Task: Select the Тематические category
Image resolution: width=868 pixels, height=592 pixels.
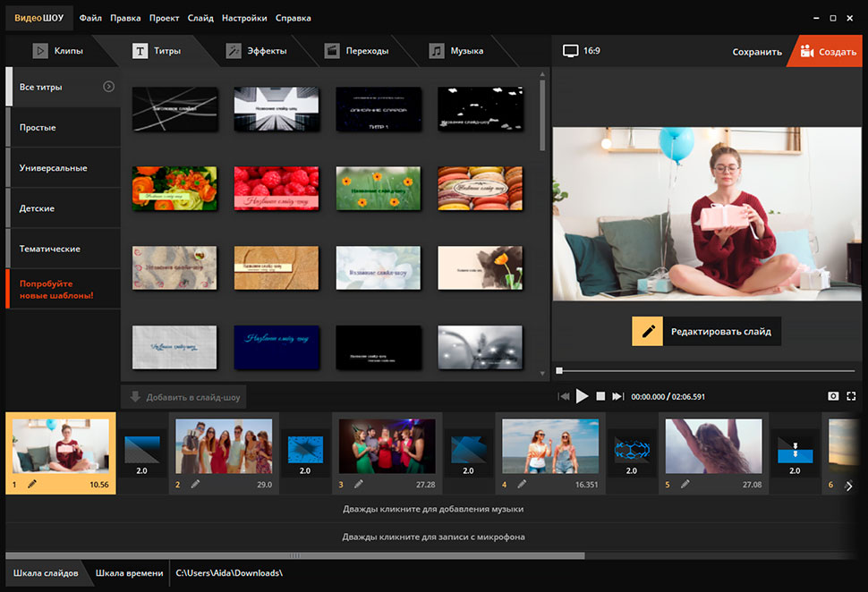Action: [x=63, y=249]
